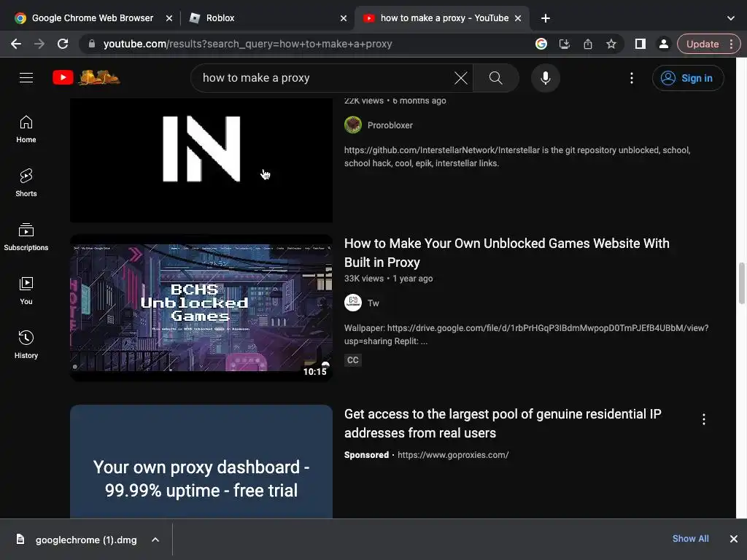This screenshot has height=560, width=747.
Task: Open the ad options three-dot menu
Action: click(703, 419)
